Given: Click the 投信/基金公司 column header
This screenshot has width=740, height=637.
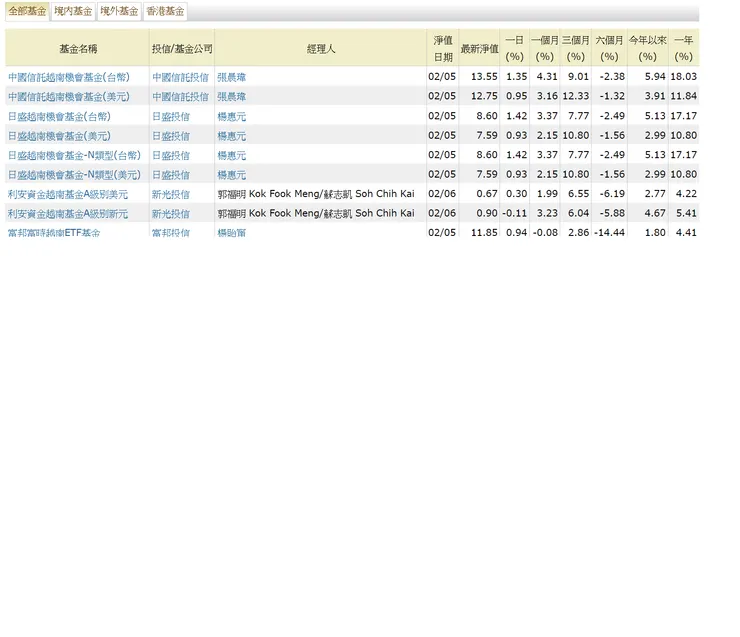Looking at the screenshot, I should pyautogui.click(x=182, y=49).
